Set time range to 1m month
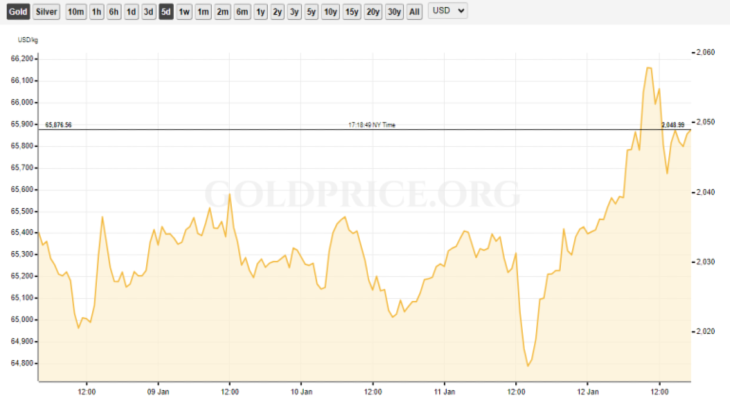Viewport: 730px width, 405px height. [203, 12]
